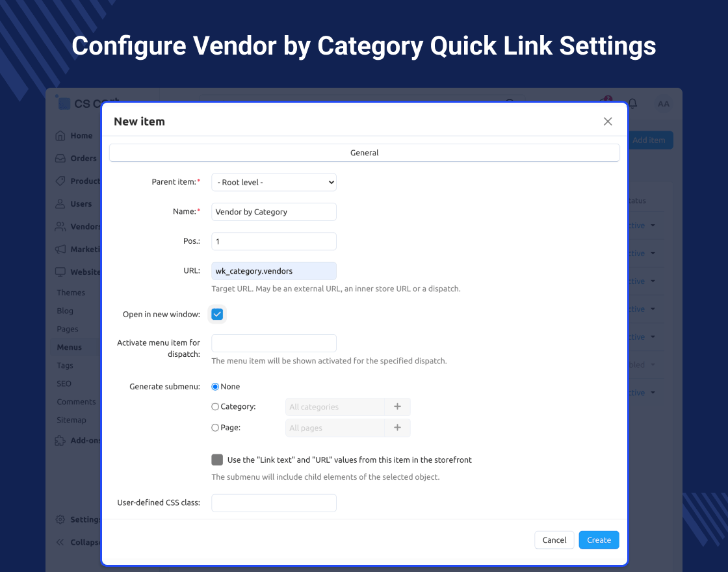Add a category with plus icon

click(x=397, y=407)
